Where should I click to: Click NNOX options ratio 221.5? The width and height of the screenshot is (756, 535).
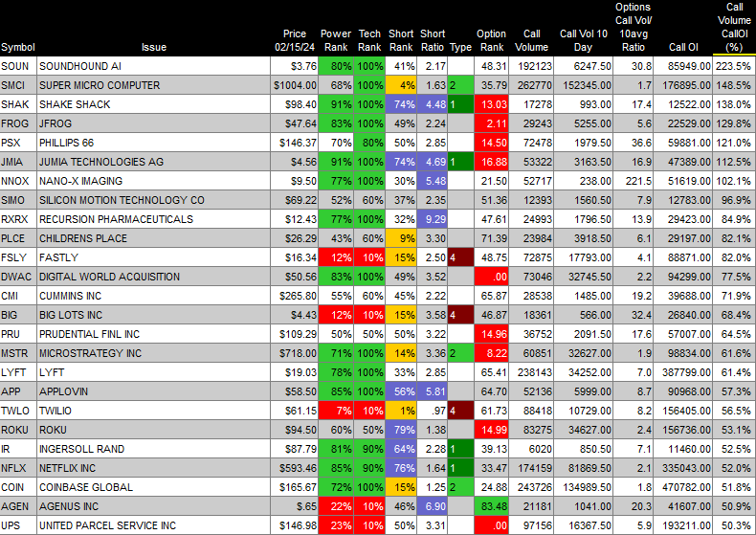[x=633, y=181]
